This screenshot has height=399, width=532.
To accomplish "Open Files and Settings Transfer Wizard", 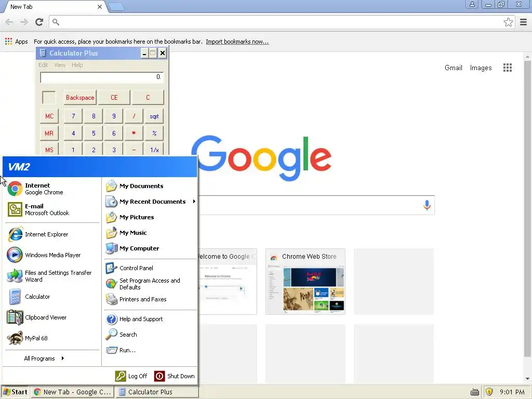I will point(52,276).
